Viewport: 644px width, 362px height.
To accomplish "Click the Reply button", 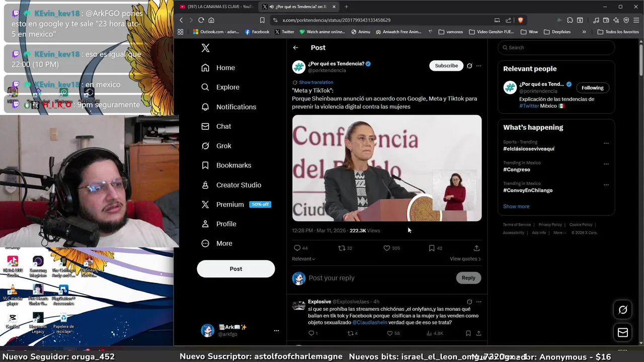I will 468,278.
